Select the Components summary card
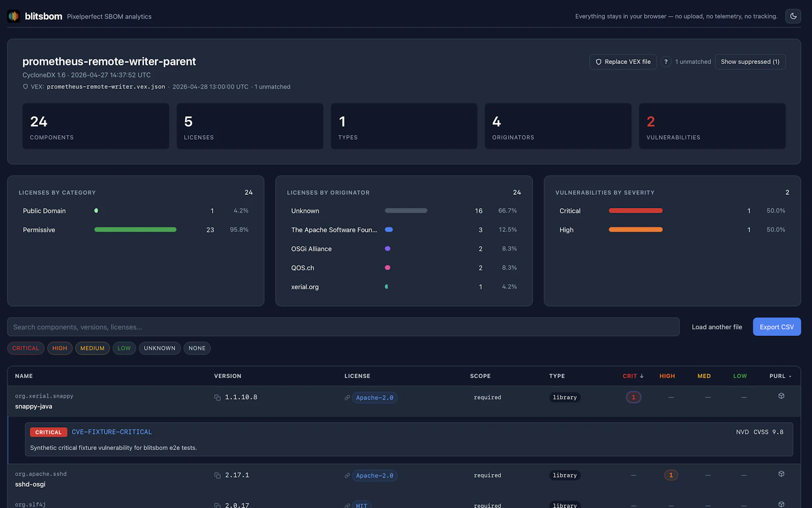The image size is (812, 508). tap(95, 126)
